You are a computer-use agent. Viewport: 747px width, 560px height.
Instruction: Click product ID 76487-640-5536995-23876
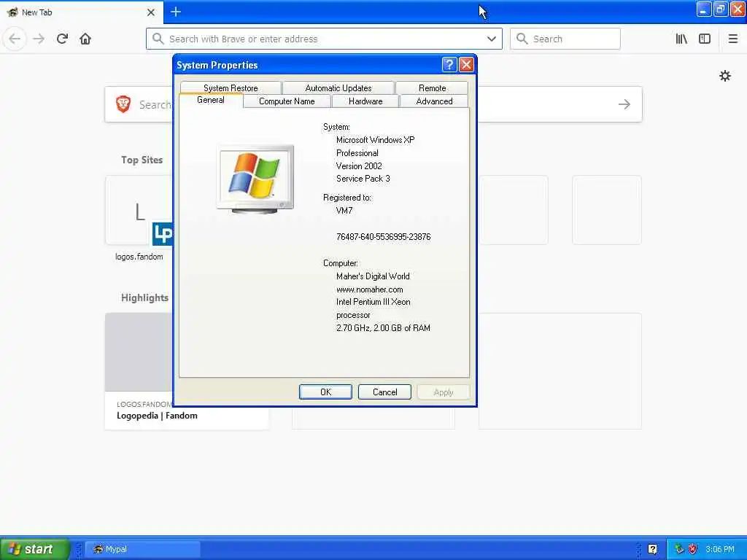tap(383, 237)
